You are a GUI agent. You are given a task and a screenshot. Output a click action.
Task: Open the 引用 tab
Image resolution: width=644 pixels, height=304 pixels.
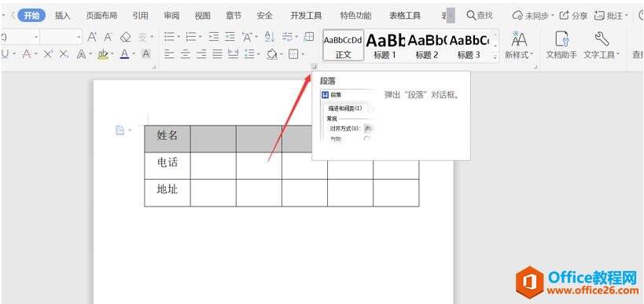tap(141, 16)
